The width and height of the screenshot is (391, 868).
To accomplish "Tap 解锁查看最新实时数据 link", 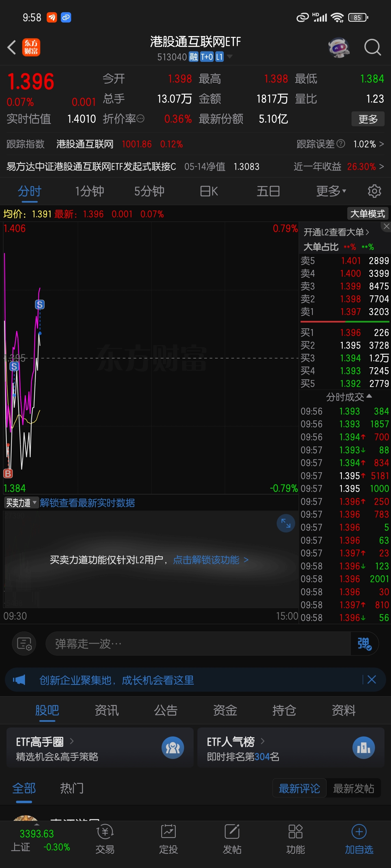I will click(87, 503).
